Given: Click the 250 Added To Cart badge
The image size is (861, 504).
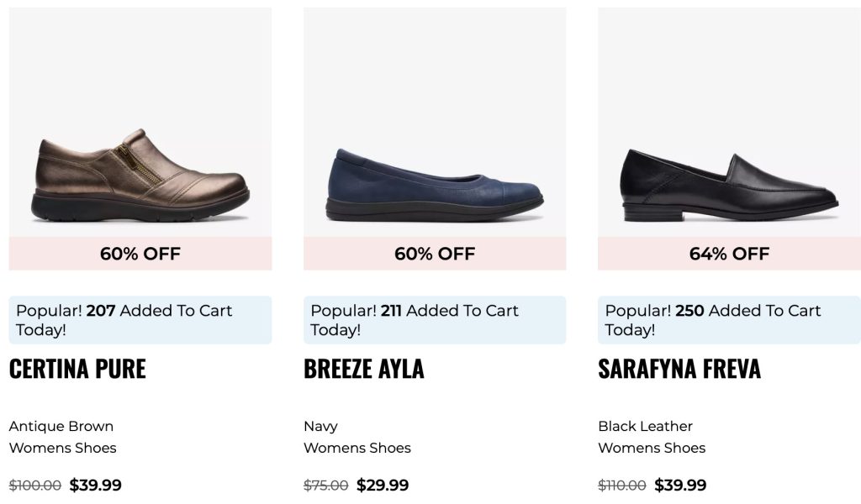Looking at the screenshot, I should pyautogui.click(x=729, y=320).
